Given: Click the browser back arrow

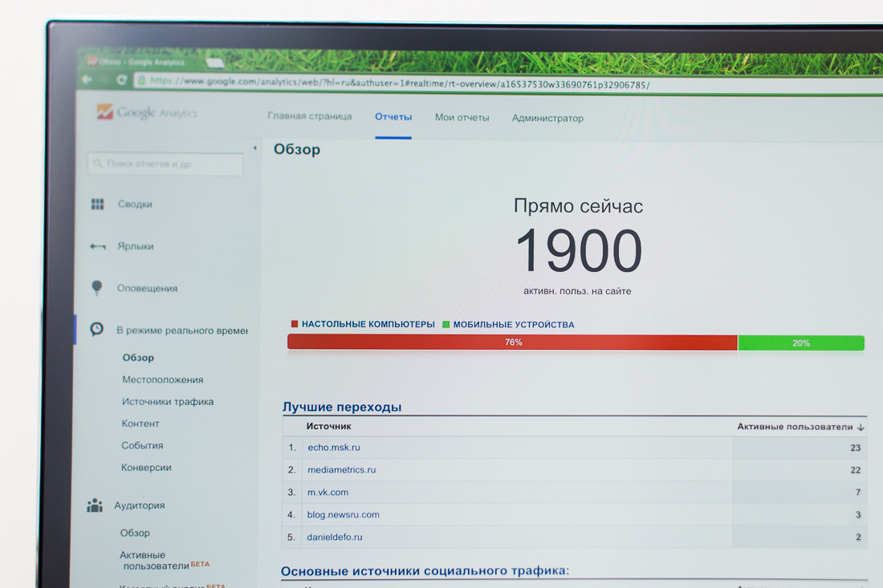Looking at the screenshot, I should [87, 79].
